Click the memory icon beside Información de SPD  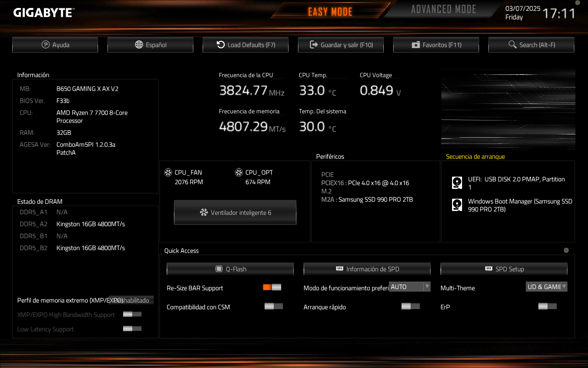click(x=340, y=269)
